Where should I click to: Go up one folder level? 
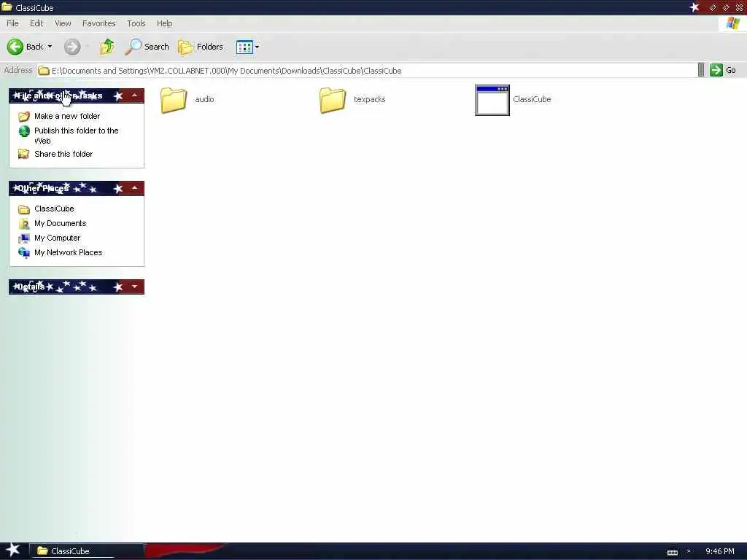tap(107, 47)
